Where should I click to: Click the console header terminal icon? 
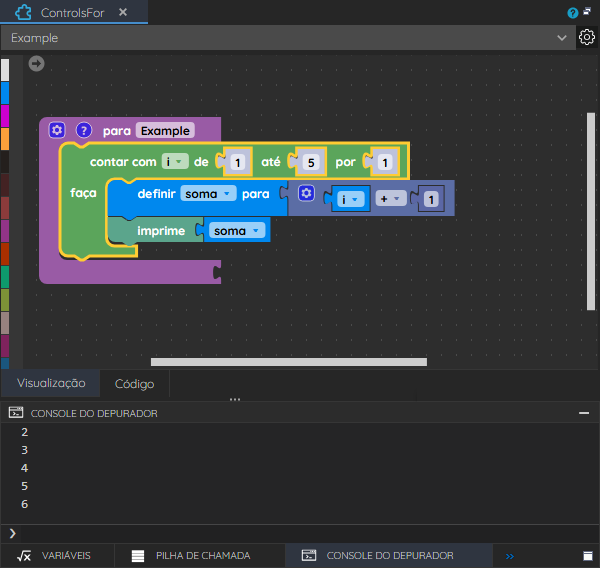click(16, 412)
